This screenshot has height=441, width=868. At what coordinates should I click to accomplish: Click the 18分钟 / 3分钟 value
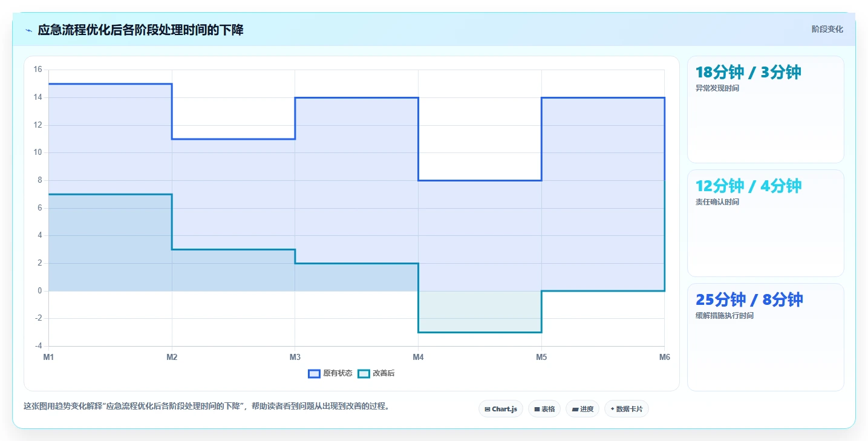(x=748, y=73)
